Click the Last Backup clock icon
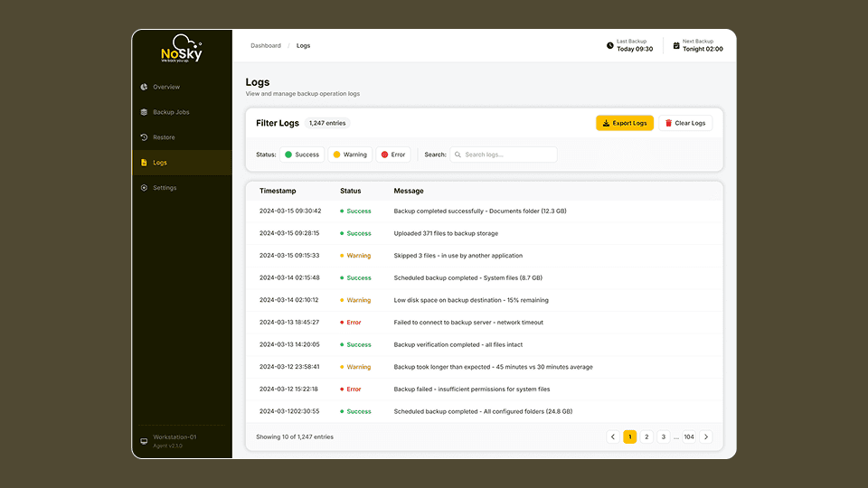868x488 pixels. click(x=610, y=45)
